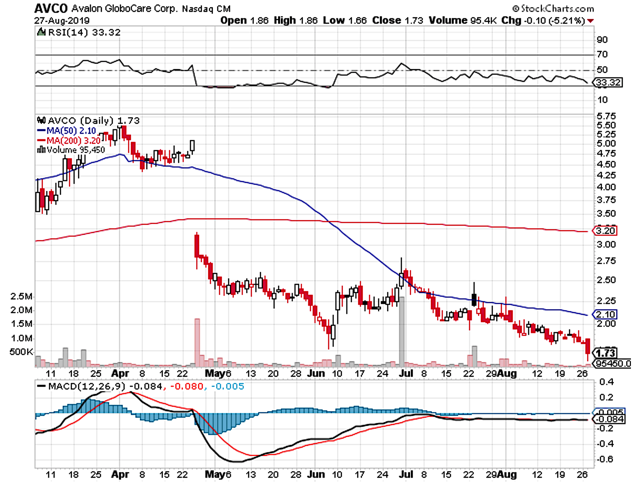Click the Low 1.66 value in the header
Viewport: 640px width, 485px height.
(x=345, y=20)
